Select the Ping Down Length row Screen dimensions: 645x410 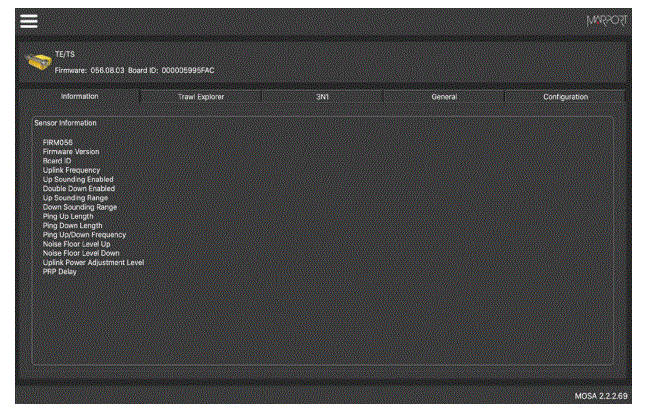[73, 226]
